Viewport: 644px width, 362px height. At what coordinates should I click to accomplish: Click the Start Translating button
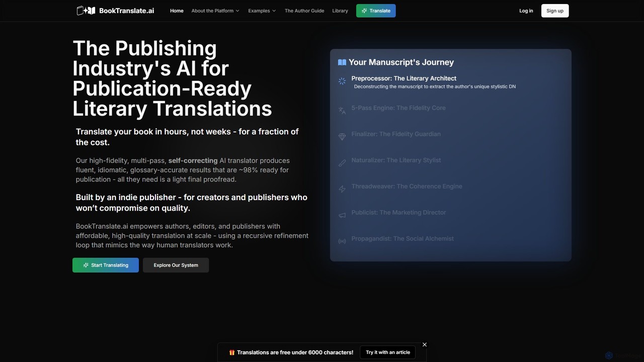[106, 265]
